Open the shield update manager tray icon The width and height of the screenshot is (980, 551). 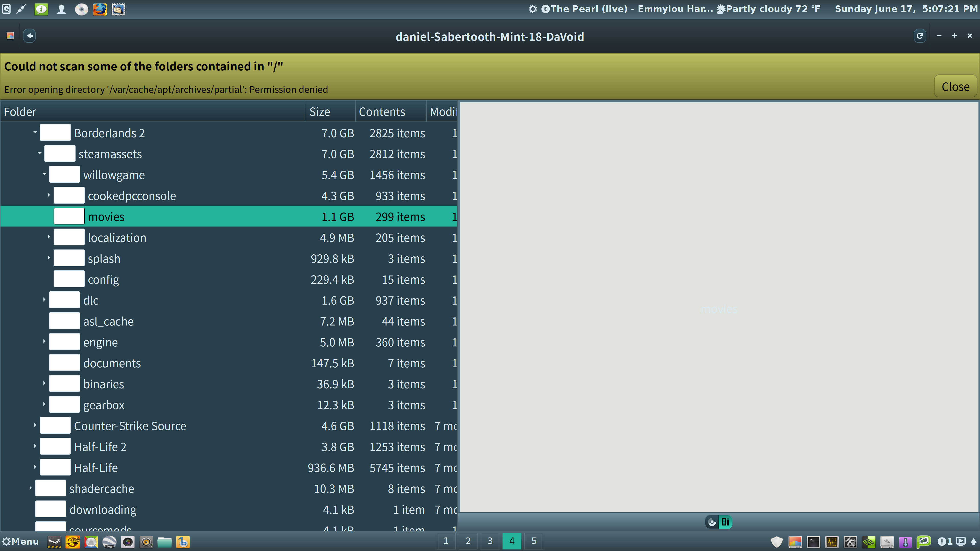(x=777, y=542)
